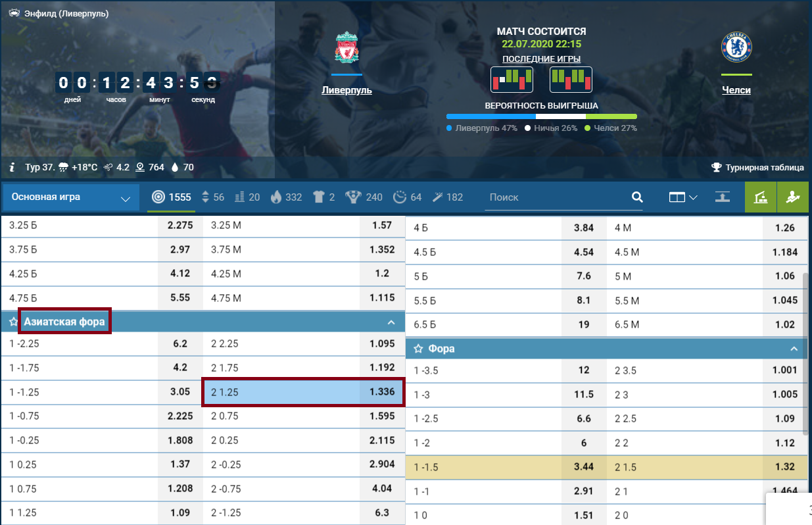This screenshot has width=812, height=525.
Task: Click the up-down arrows filter with 56
Action: [213, 197]
